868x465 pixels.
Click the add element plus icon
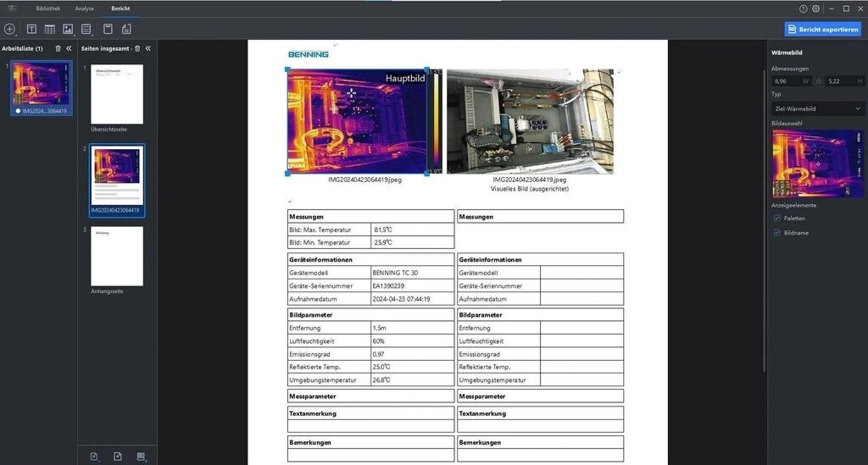9,29
